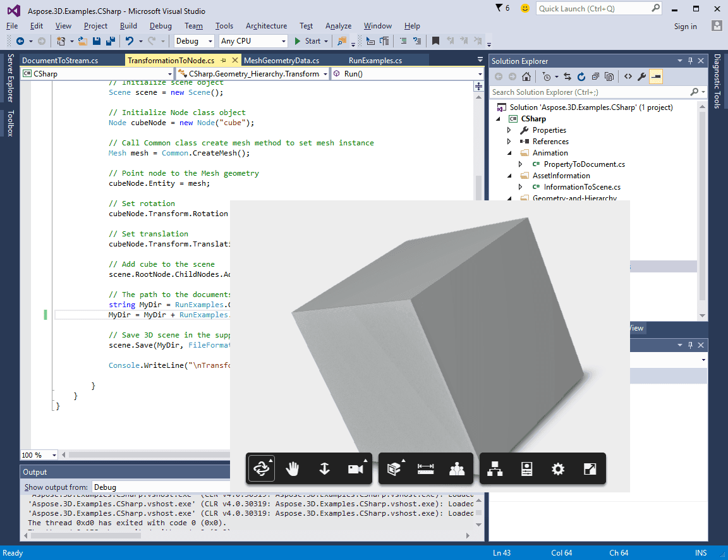The width and height of the screenshot is (728, 560).
Task: Open the model hierarchy tree icon in viewer
Action: [x=495, y=469]
